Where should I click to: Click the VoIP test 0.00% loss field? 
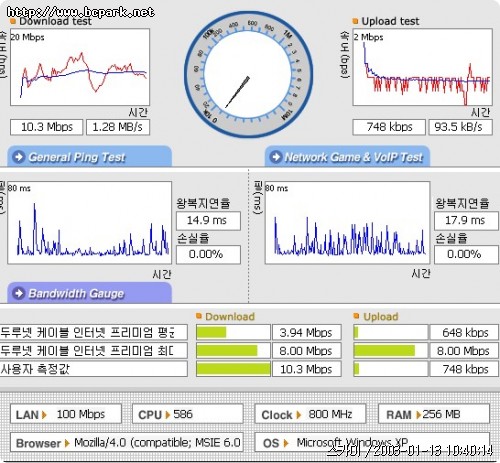click(467, 255)
